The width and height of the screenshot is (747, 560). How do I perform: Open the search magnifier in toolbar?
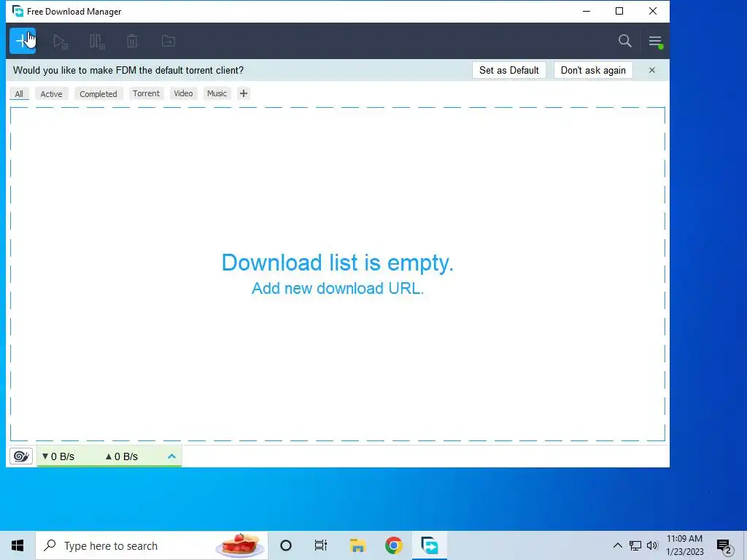coord(625,41)
